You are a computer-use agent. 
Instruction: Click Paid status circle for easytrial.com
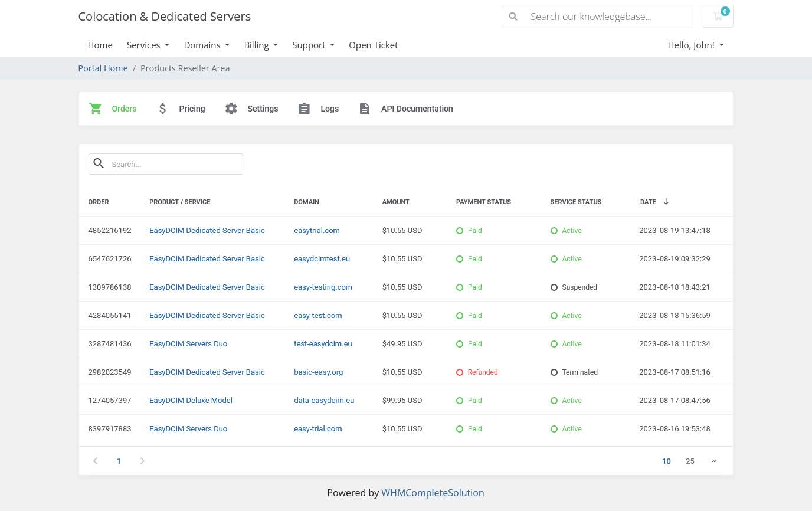click(460, 231)
